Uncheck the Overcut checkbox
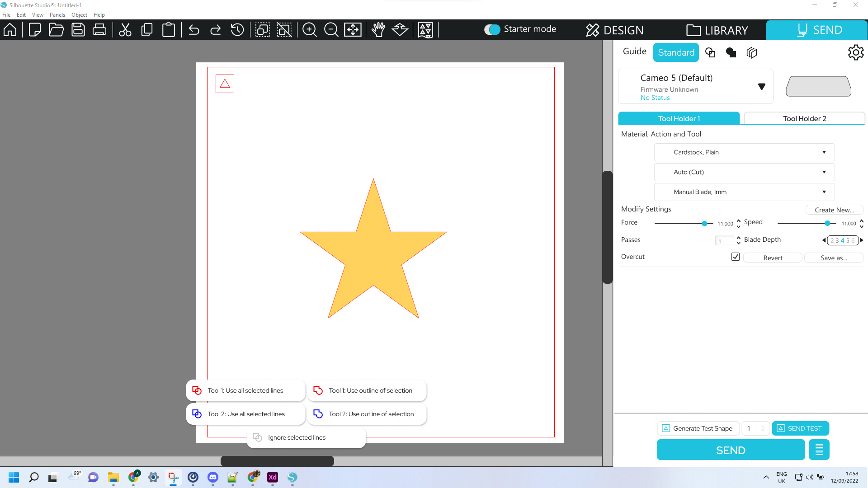Screen dimensions: 868x488 tap(736, 257)
